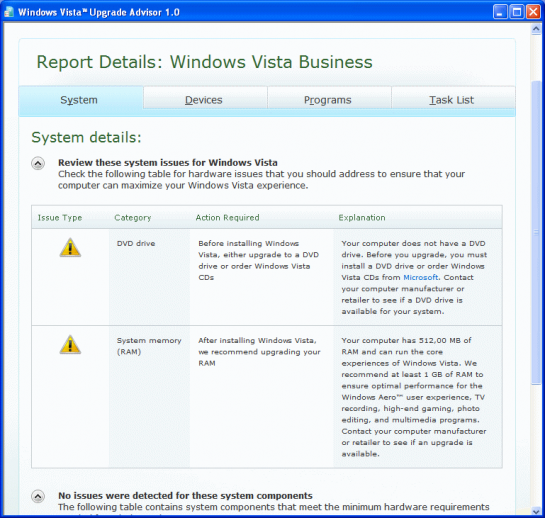Click the 'Action Required' column header
This screenshot has width=545, height=518.
pos(227,218)
